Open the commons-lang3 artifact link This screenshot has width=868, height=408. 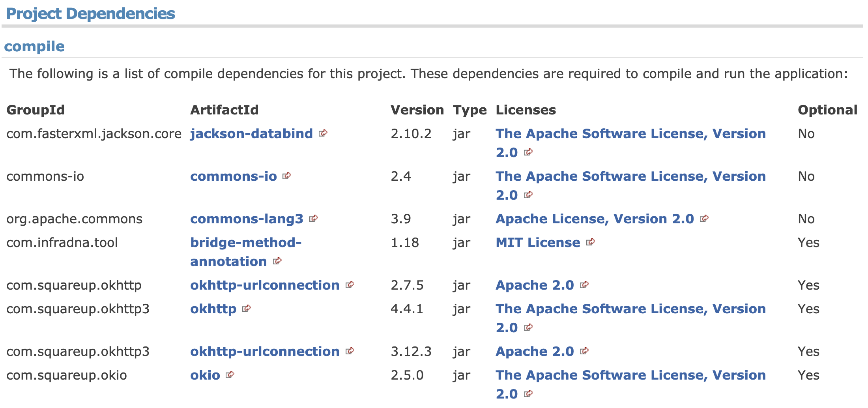click(247, 219)
